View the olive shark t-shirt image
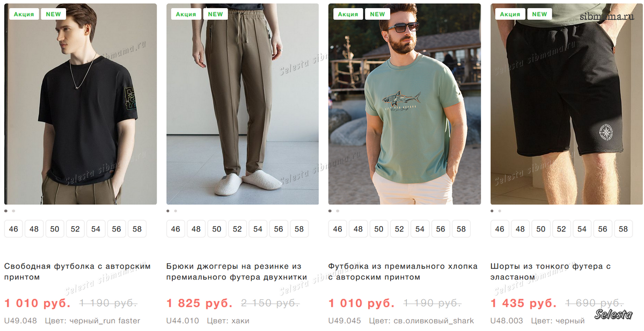 tap(405, 104)
